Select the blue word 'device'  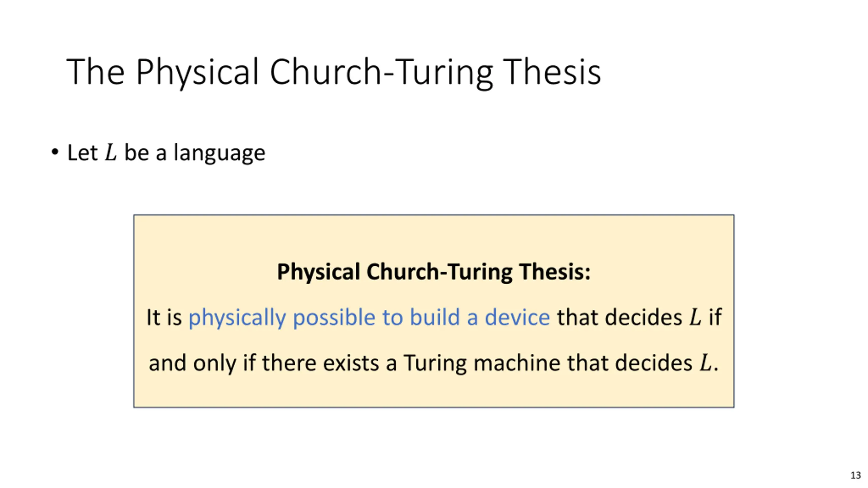(x=517, y=317)
